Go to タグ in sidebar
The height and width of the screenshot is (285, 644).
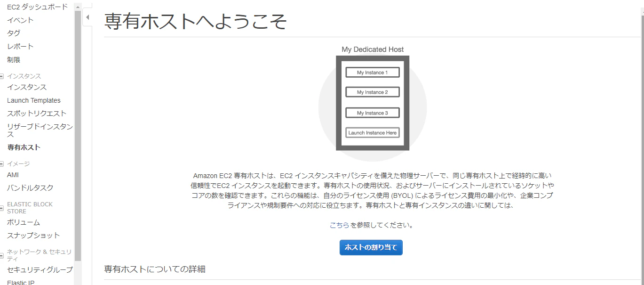tap(14, 33)
